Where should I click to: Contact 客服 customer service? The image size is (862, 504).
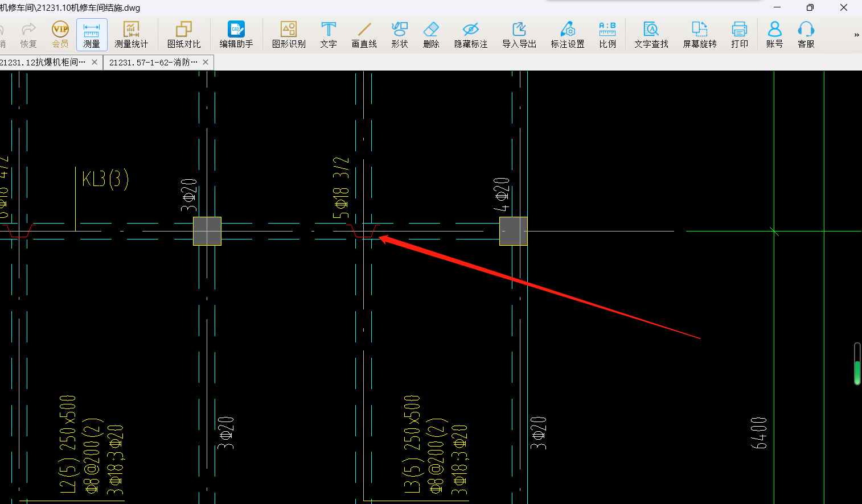coord(806,35)
